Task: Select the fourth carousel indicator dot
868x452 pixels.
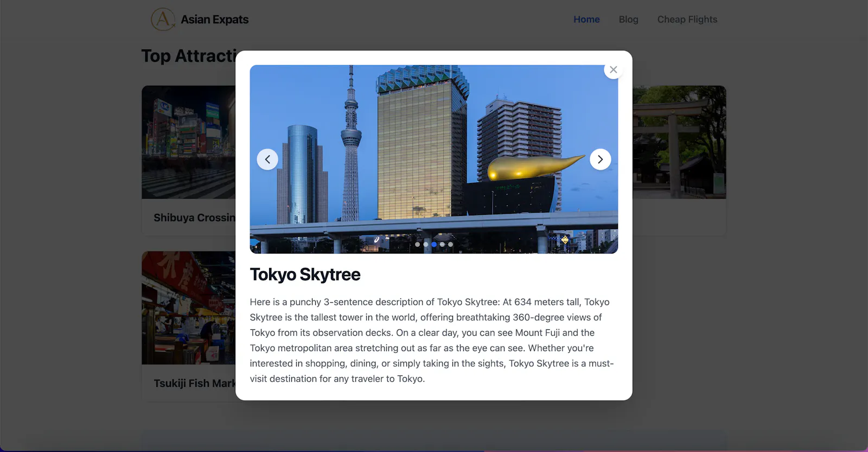Action: tap(442, 244)
